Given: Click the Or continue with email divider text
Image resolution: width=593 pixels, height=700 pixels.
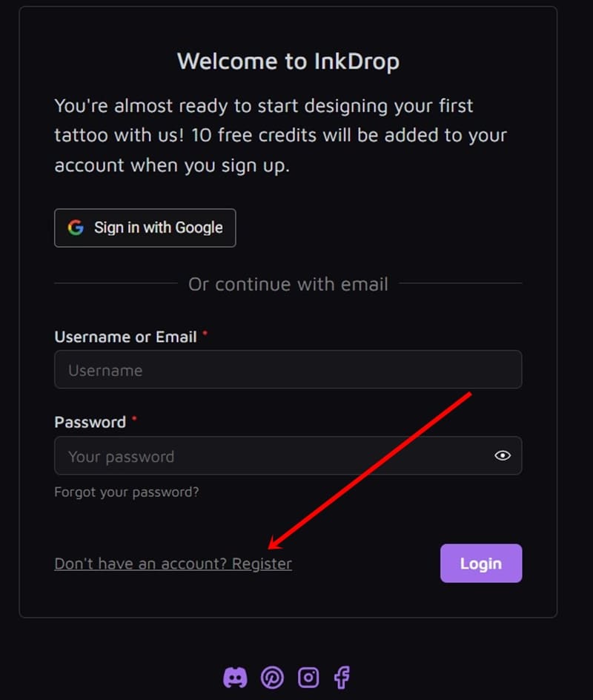Looking at the screenshot, I should [288, 283].
